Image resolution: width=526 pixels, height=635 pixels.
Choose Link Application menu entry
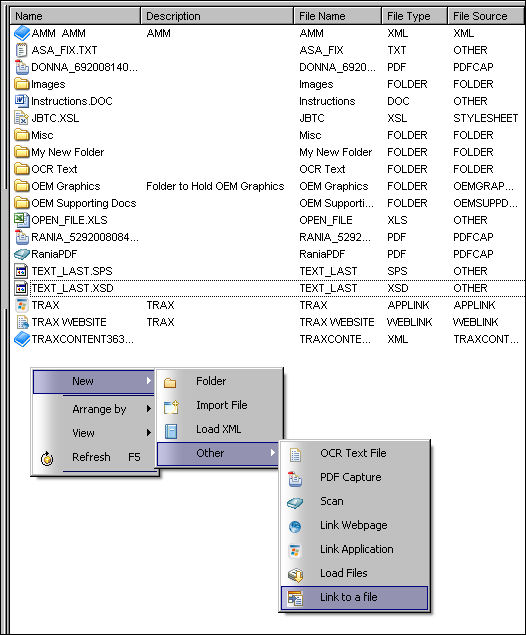point(354,549)
